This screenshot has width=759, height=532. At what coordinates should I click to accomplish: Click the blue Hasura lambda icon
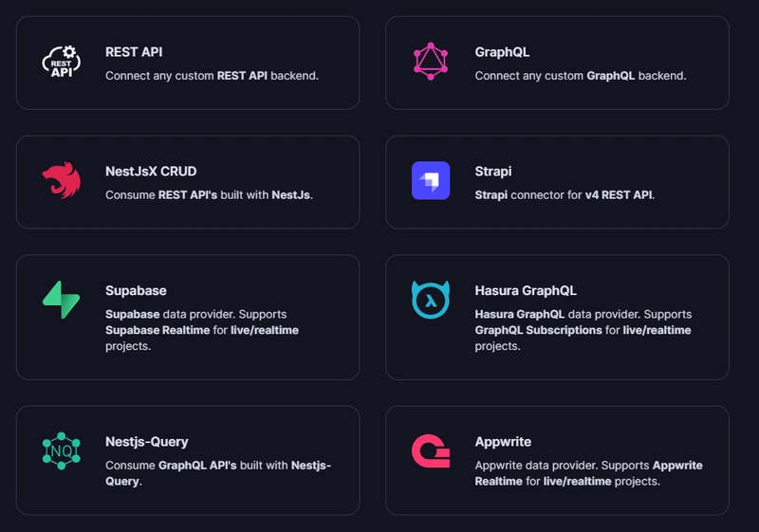(431, 300)
